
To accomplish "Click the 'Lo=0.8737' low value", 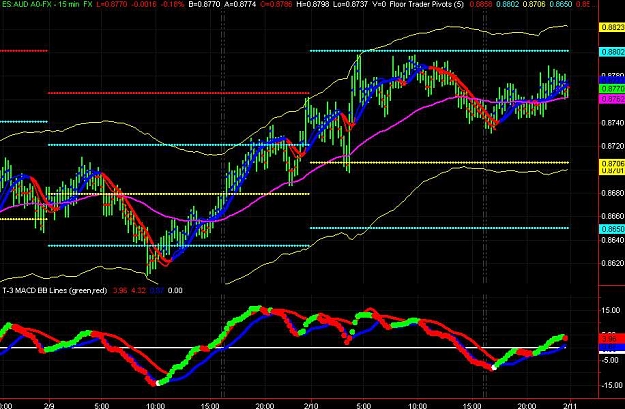I will [350, 4].
